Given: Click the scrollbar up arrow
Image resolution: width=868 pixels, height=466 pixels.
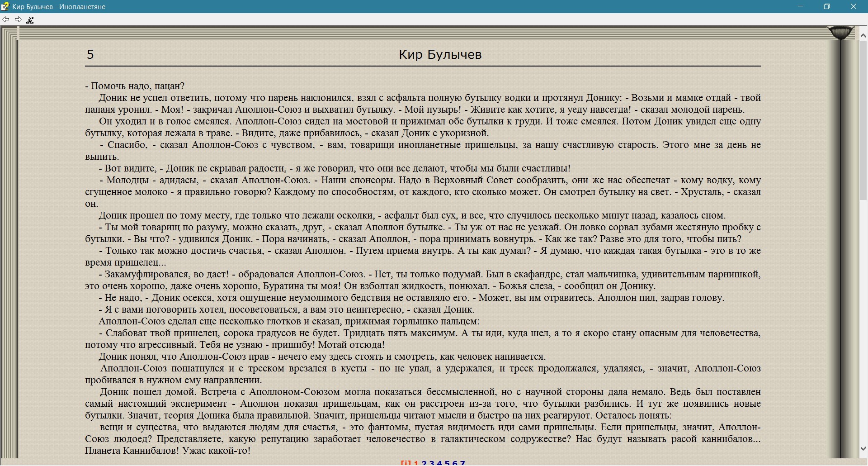Looking at the screenshot, I should pos(863,35).
